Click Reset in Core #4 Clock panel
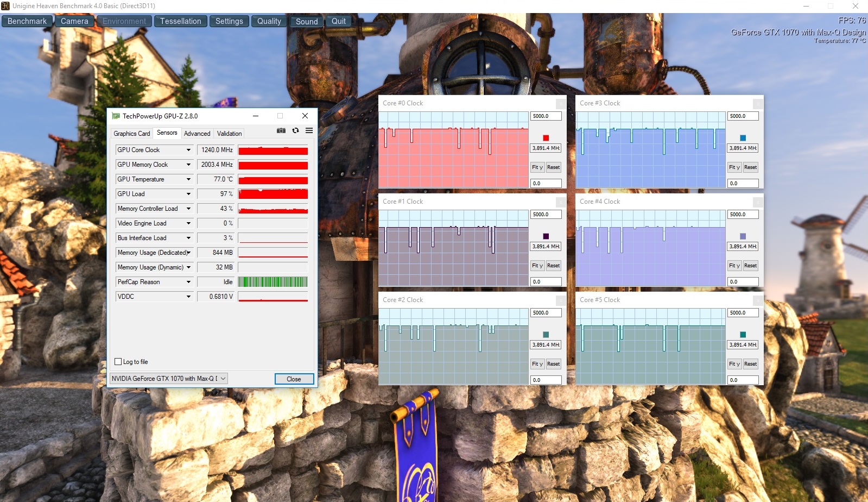868x502 pixels. 750,266
